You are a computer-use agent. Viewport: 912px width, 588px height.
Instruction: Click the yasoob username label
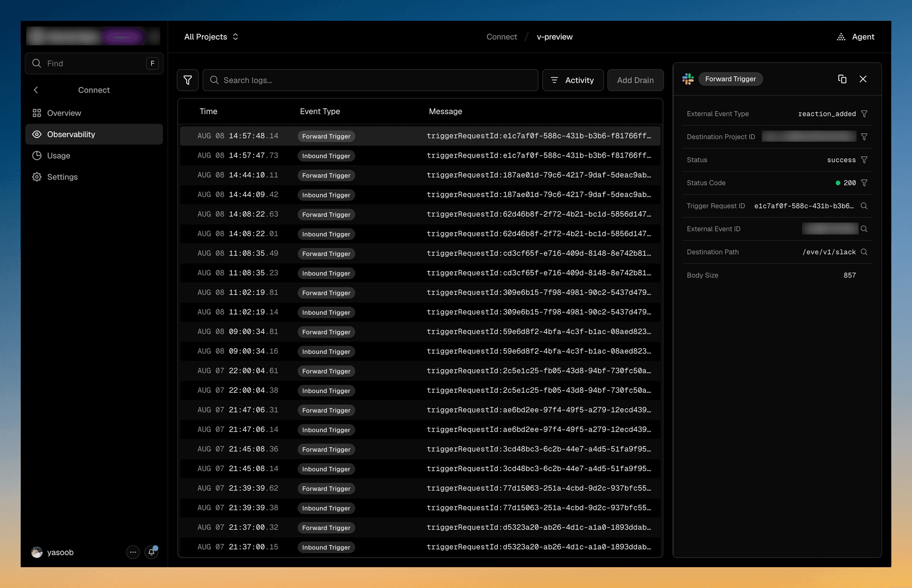[60, 552]
